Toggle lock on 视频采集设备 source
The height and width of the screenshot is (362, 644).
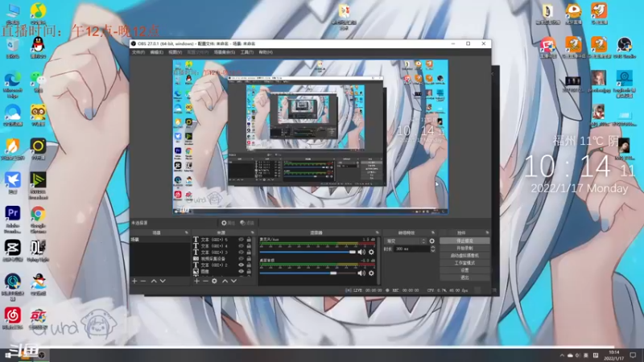249,258
